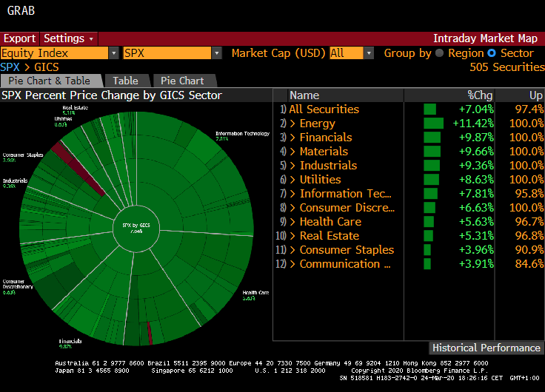Expand the Communication Services row
The image size is (545, 392).
(292, 264)
